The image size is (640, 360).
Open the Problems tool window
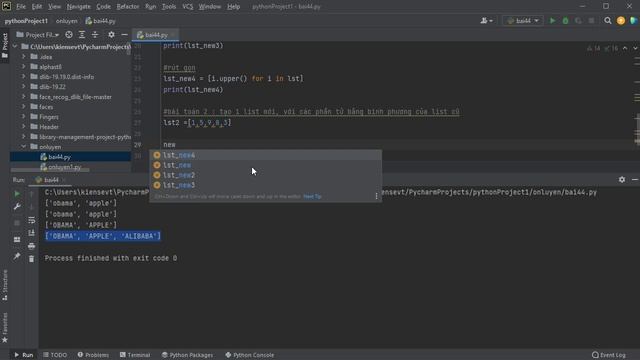click(x=93, y=355)
